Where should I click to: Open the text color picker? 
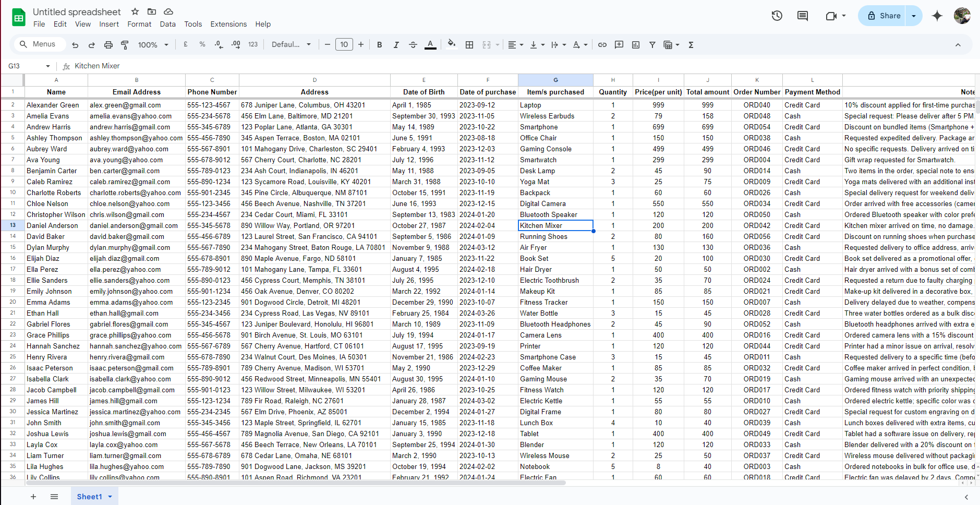(430, 45)
